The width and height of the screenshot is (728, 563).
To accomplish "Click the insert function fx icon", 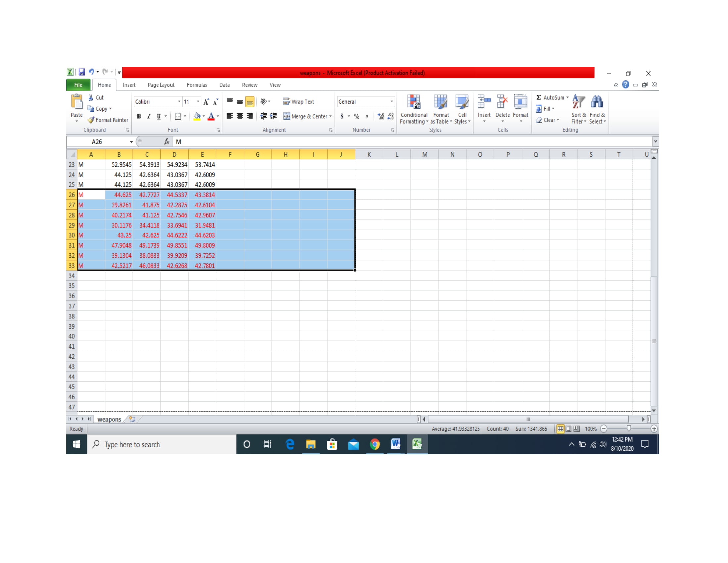I will click(167, 142).
